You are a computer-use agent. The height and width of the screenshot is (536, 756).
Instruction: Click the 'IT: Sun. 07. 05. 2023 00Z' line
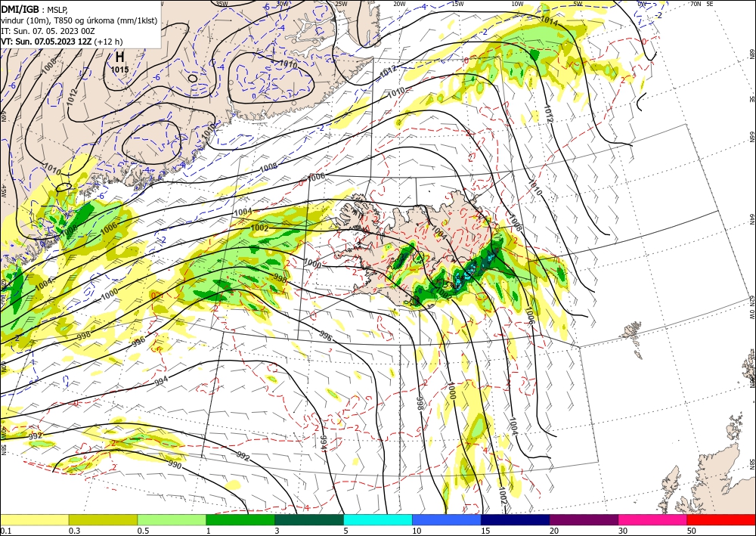48,31
